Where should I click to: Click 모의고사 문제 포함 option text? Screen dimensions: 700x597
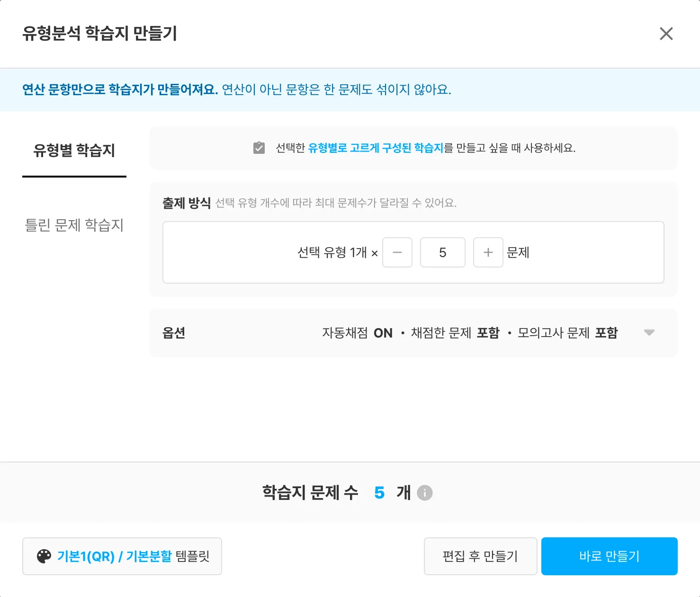tap(568, 333)
